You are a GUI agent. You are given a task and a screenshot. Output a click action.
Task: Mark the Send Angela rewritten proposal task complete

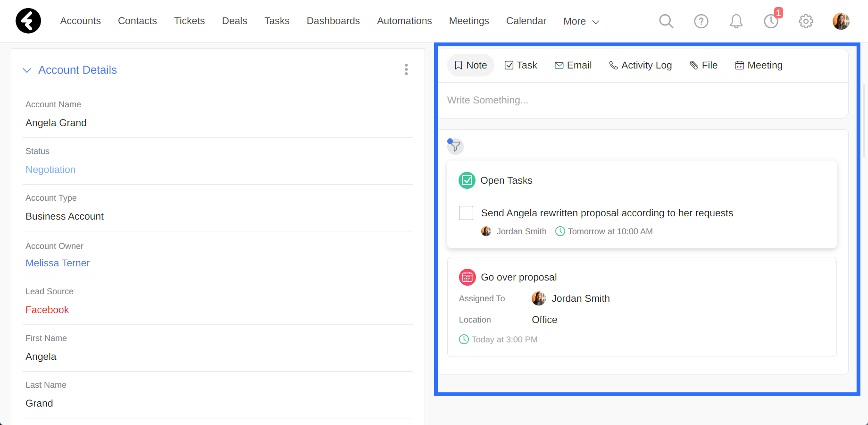pos(466,213)
